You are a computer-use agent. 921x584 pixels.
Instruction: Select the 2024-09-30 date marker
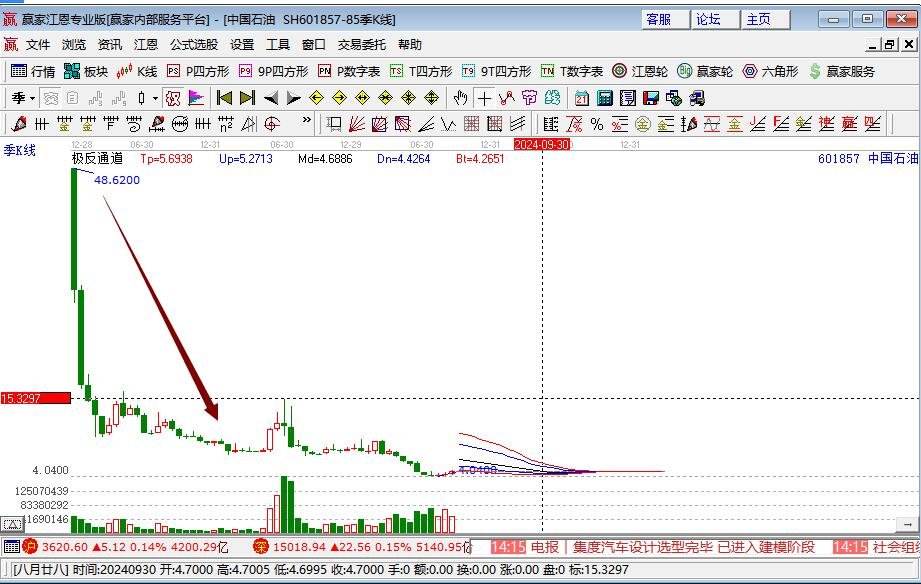(x=542, y=145)
